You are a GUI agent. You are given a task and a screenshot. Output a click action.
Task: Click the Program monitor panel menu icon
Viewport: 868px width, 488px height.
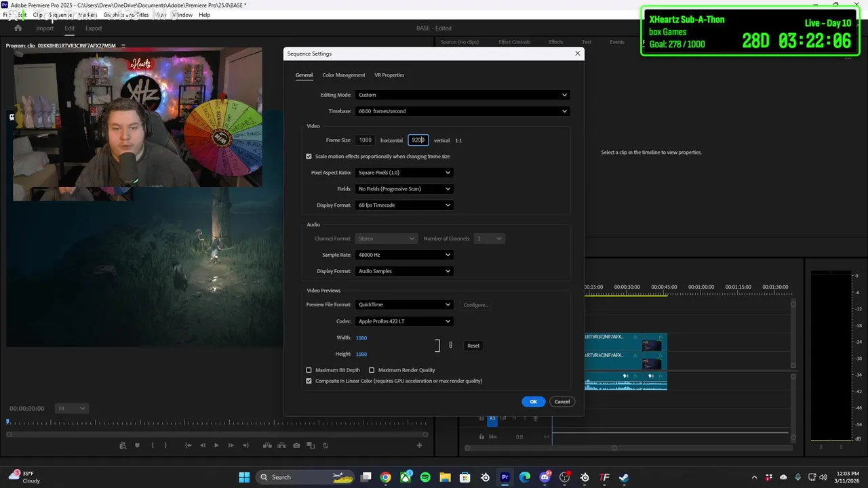(x=123, y=45)
